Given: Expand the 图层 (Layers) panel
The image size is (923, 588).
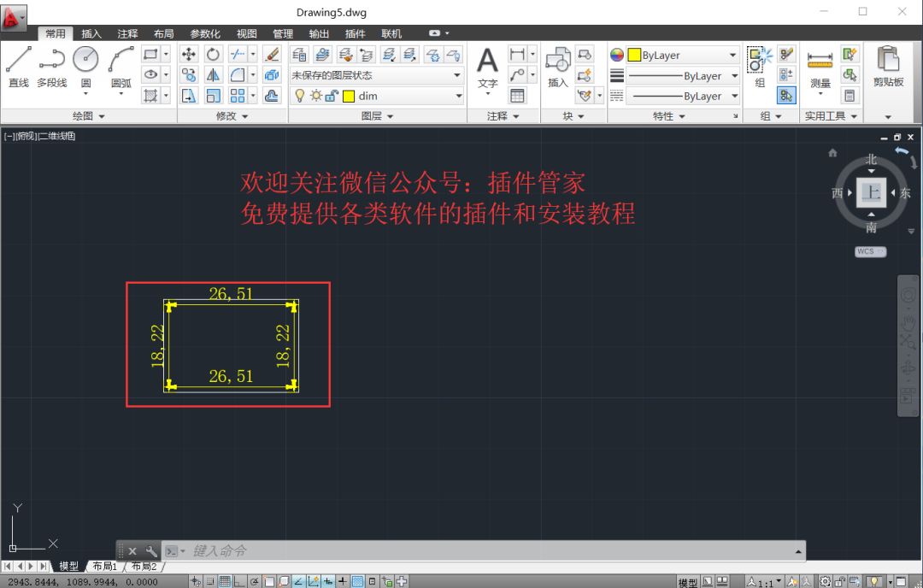Looking at the screenshot, I should click(378, 116).
